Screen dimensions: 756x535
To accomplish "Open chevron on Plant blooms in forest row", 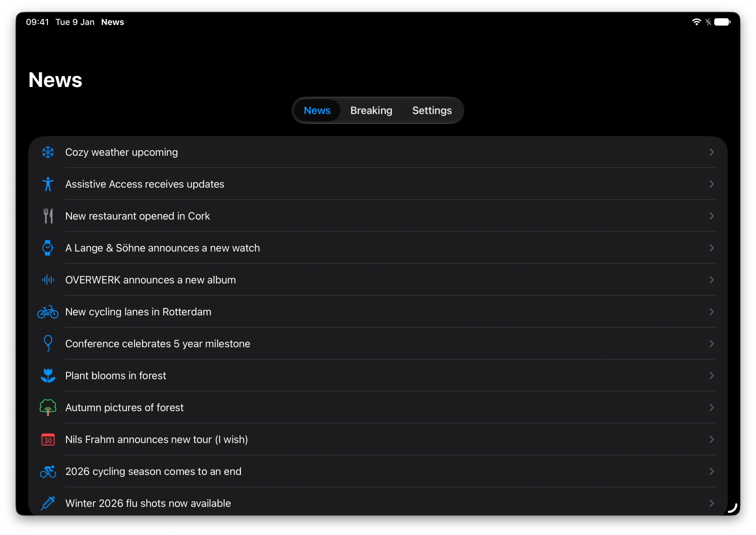I will click(x=712, y=376).
